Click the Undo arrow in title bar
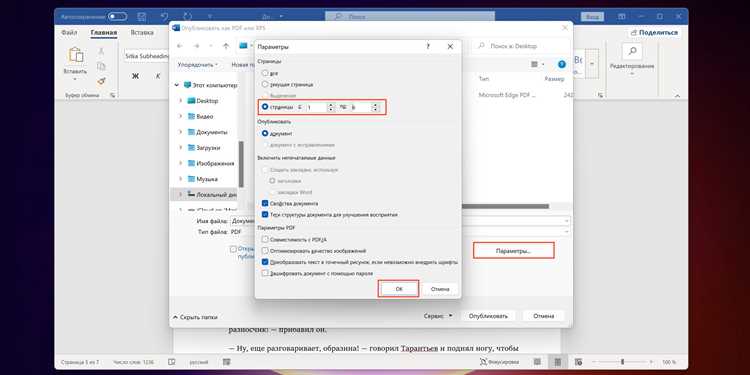The width and height of the screenshot is (750, 375). (x=165, y=16)
